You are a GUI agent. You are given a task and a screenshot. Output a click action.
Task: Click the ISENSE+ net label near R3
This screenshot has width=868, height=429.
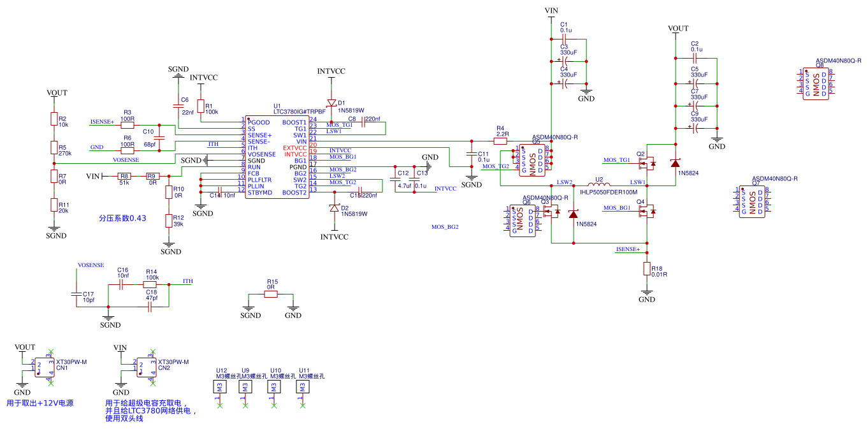coord(103,121)
